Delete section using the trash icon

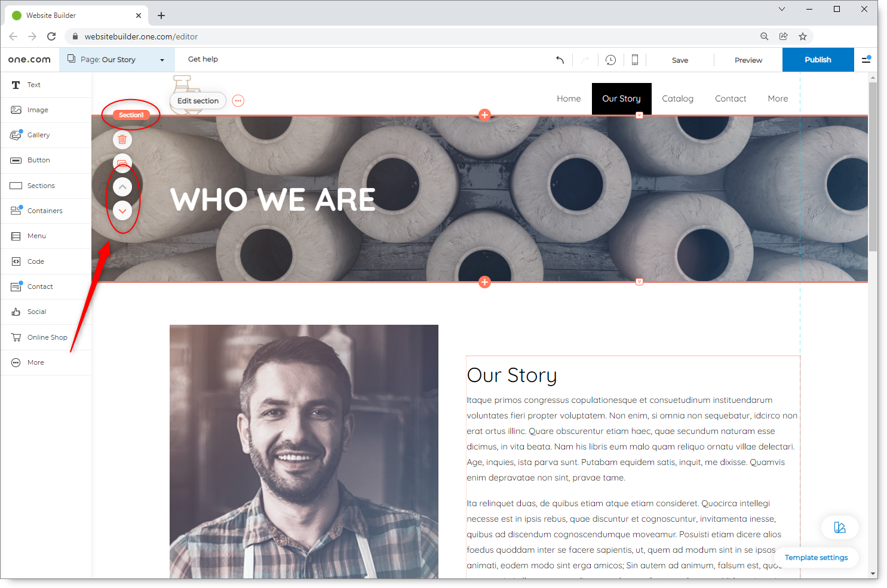click(x=122, y=140)
